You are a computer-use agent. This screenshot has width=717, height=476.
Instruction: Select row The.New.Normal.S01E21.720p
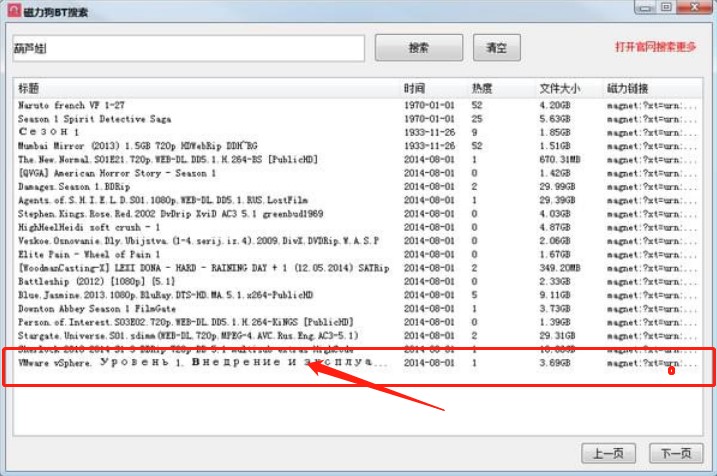tap(358, 160)
